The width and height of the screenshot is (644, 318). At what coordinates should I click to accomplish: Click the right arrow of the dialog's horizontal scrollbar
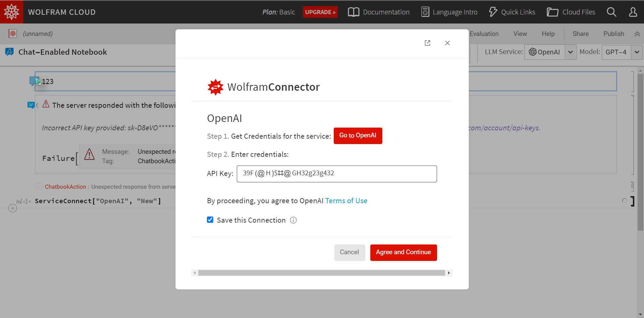449,273
